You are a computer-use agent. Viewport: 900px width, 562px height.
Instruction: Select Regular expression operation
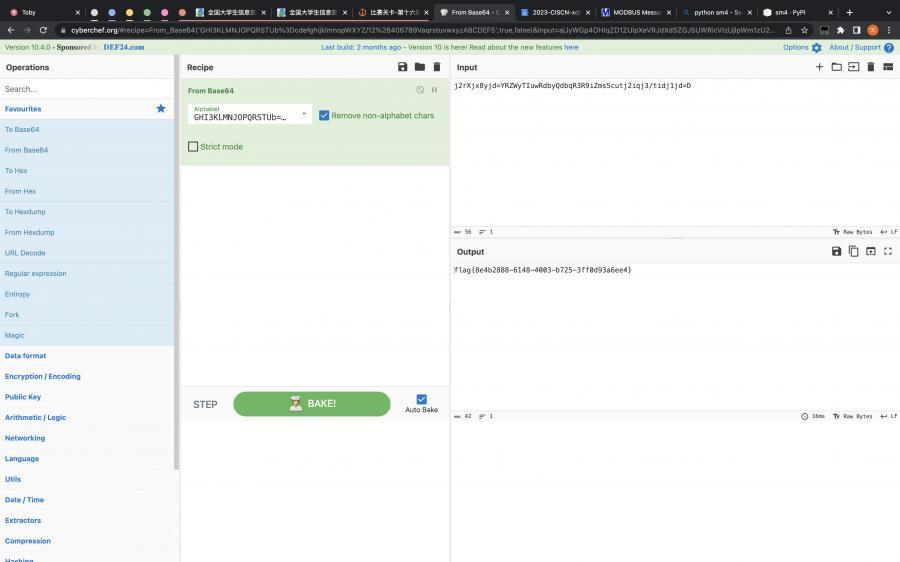click(87, 273)
